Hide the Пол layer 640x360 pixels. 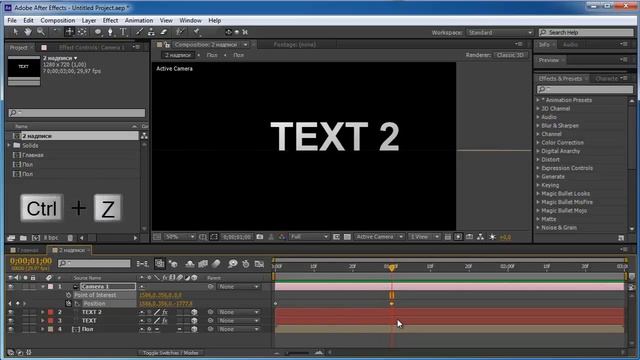(x=11, y=329)
